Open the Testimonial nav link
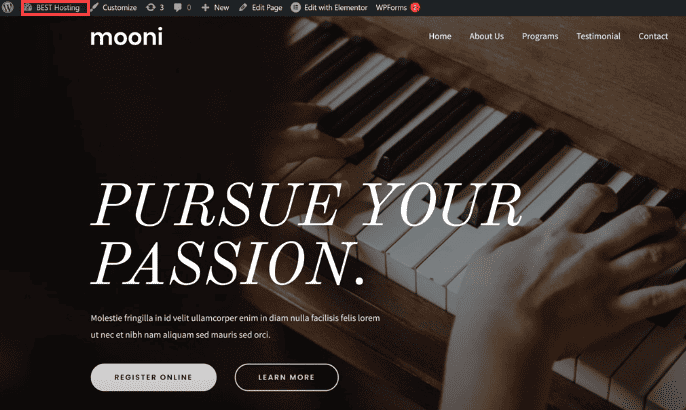The image size is (686, 410). (598, 36)
